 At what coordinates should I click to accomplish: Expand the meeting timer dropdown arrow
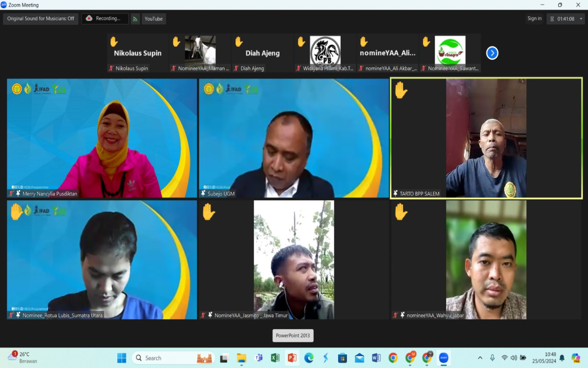pos(581,19)
